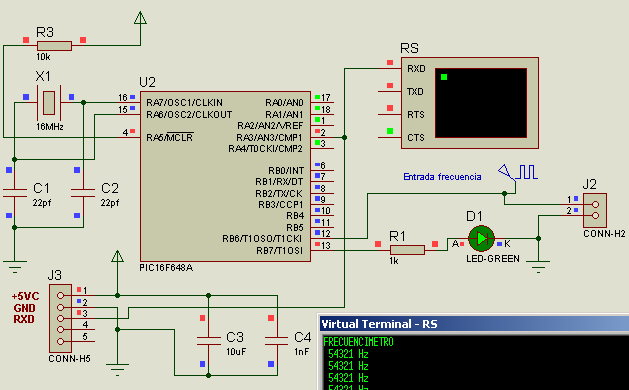
Task: Click the power terminal arrow above R3
Action: pyautogui.click(x=140, y=18)
